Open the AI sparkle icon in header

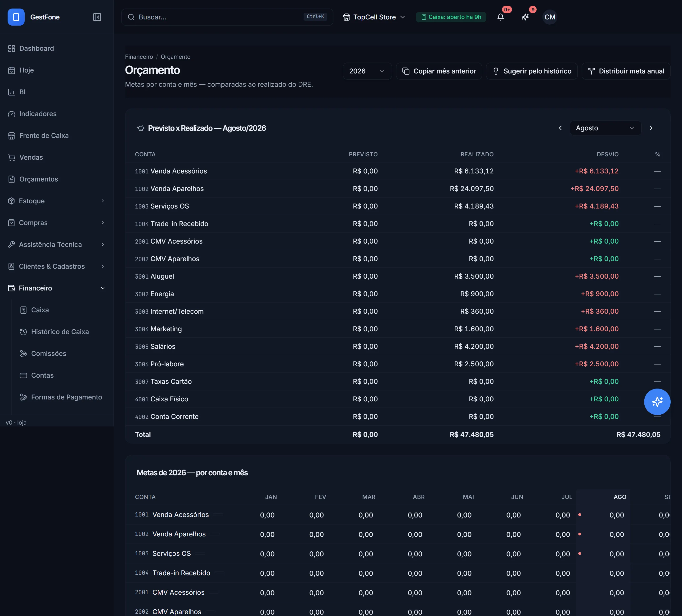click(x=525, y=17)
